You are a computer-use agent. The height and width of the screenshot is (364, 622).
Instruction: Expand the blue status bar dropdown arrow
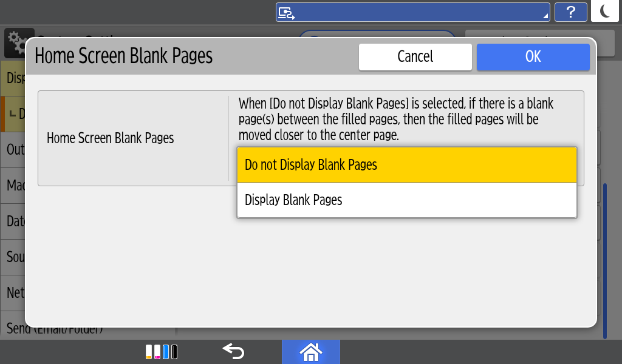coord(545,16)
